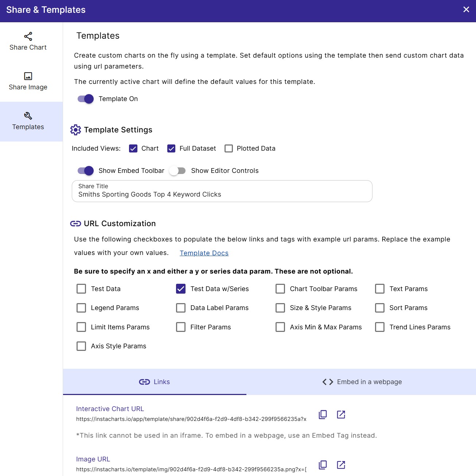Enable Legend Params checkbox

[x=81, y=308]
